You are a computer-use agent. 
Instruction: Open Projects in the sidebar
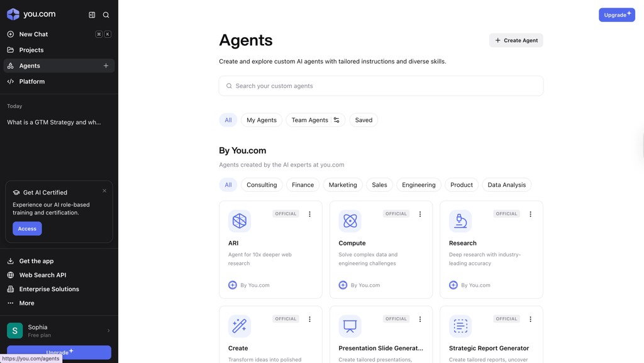(x=58, y=50)
